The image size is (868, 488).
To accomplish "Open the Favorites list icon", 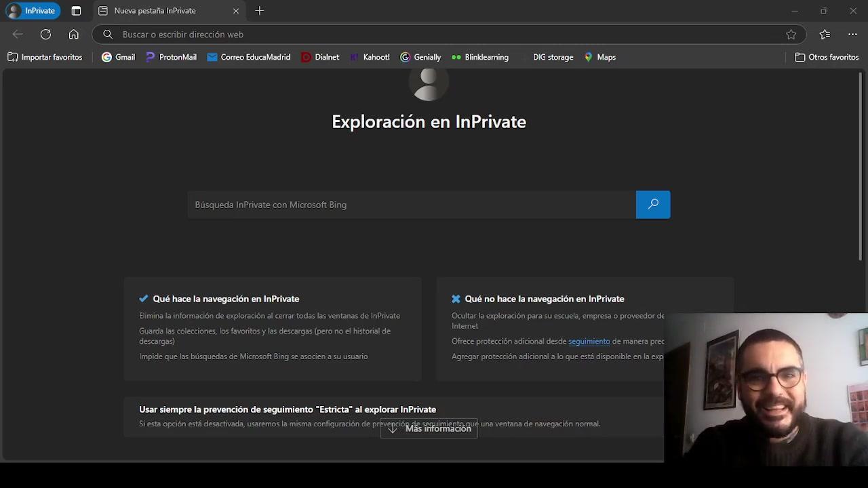I will (x=825, y=35).
